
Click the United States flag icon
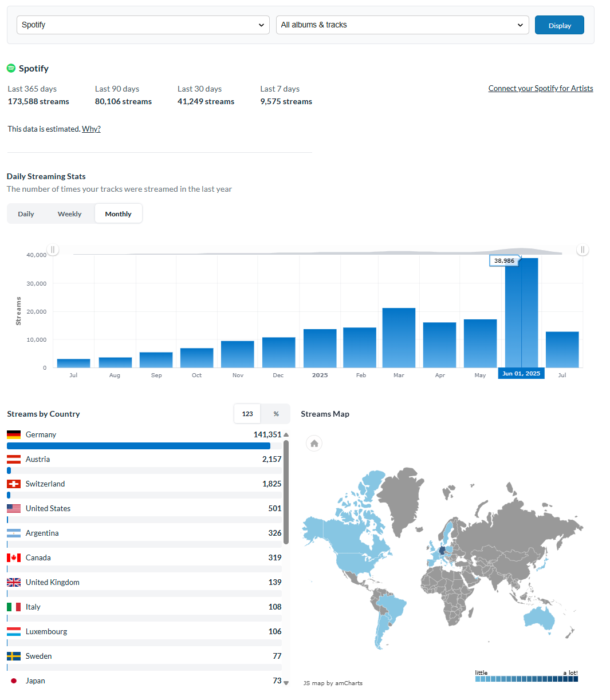tap(14, 509)
